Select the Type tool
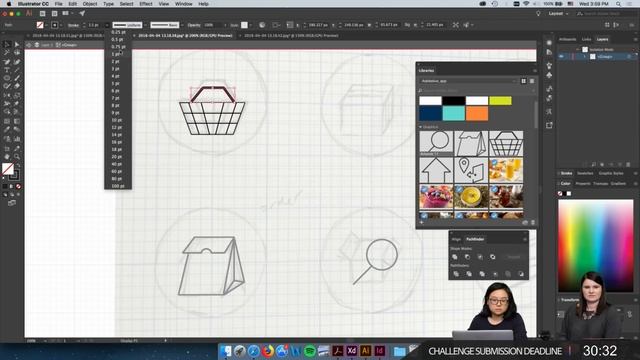This screenshot has height=360, width=640. coord(7,70)
